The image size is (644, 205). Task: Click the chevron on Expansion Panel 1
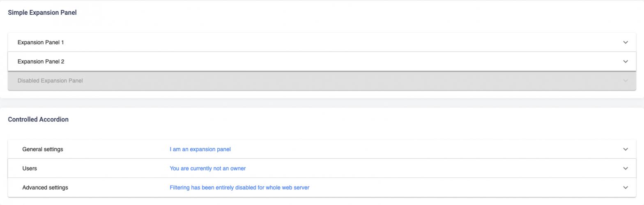(x=626, y=42)
